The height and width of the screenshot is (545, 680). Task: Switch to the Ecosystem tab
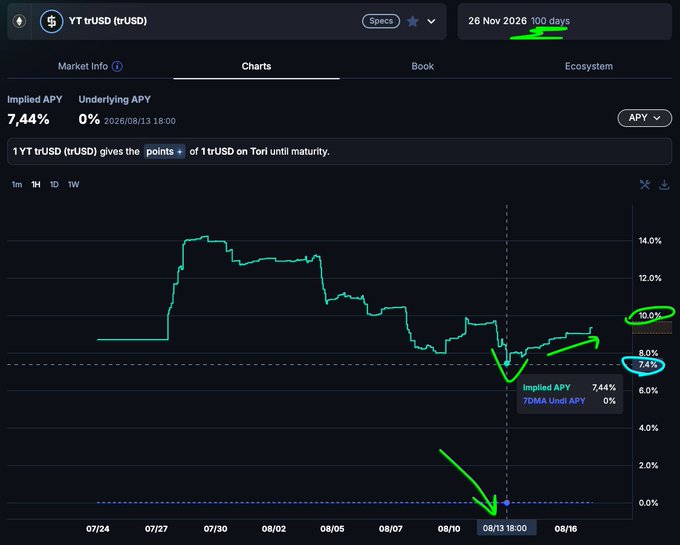pyautogui.click(x=588, y=66)
